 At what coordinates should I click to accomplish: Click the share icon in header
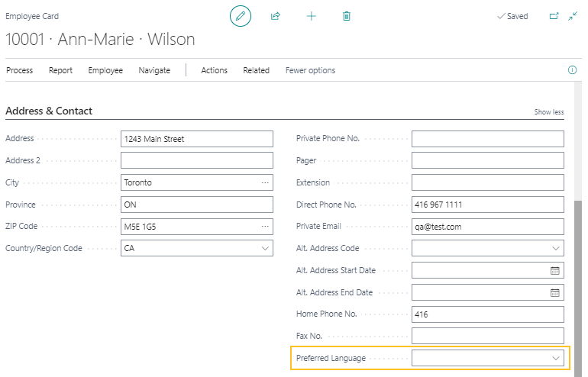[x=276, y=16]
